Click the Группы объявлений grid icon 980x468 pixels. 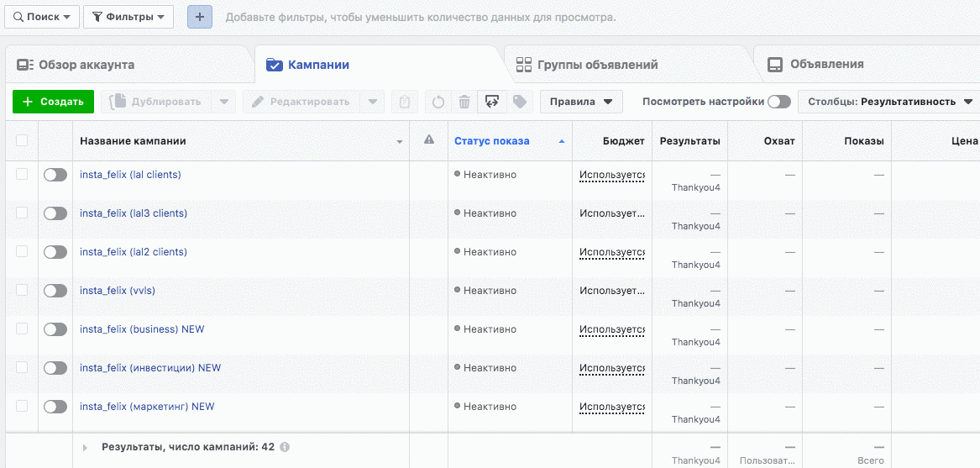tap(524, 65)
